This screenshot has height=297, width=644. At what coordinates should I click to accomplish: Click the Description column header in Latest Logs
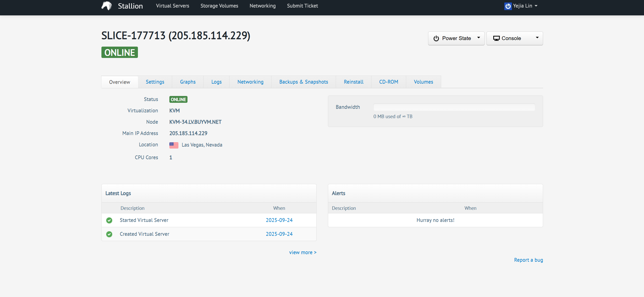click(132, 208)
